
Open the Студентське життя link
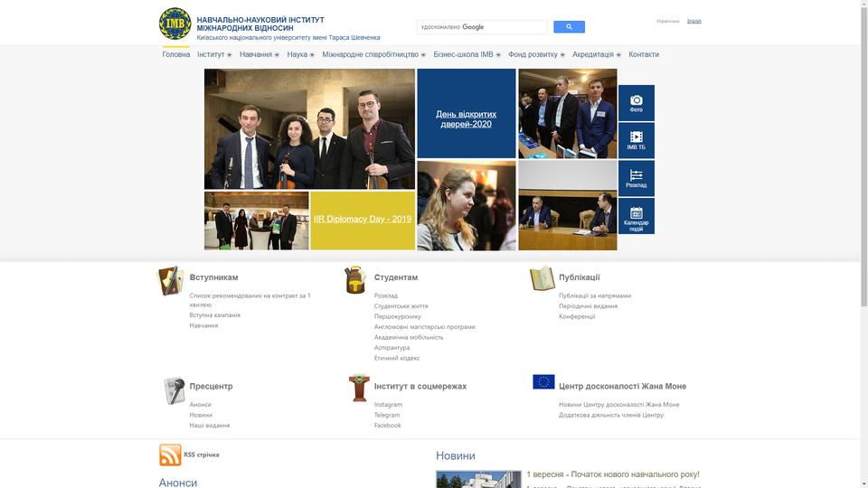(401, 306)
